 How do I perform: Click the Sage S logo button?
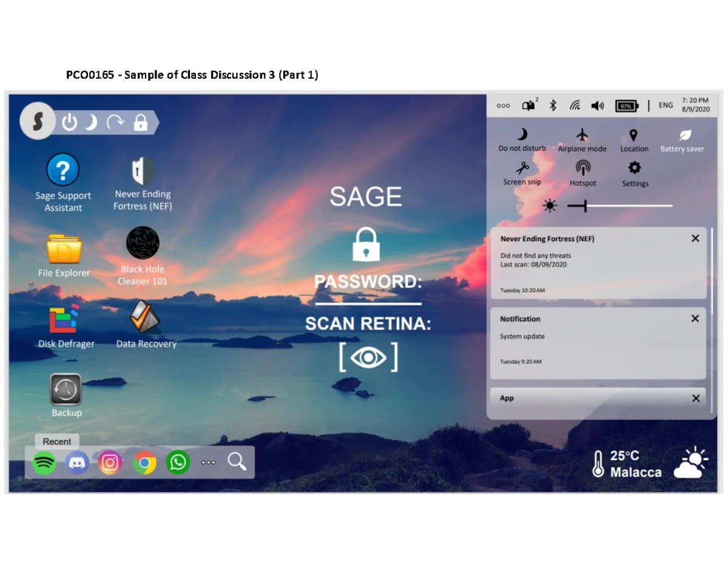(38, 121)
